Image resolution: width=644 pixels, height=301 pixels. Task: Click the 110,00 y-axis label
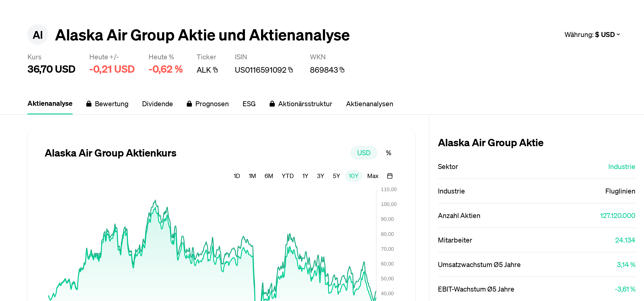(389, 190)
